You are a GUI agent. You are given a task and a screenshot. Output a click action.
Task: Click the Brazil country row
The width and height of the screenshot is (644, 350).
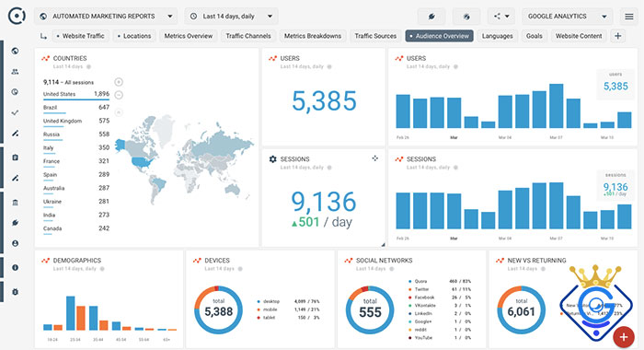click(76, 108)
